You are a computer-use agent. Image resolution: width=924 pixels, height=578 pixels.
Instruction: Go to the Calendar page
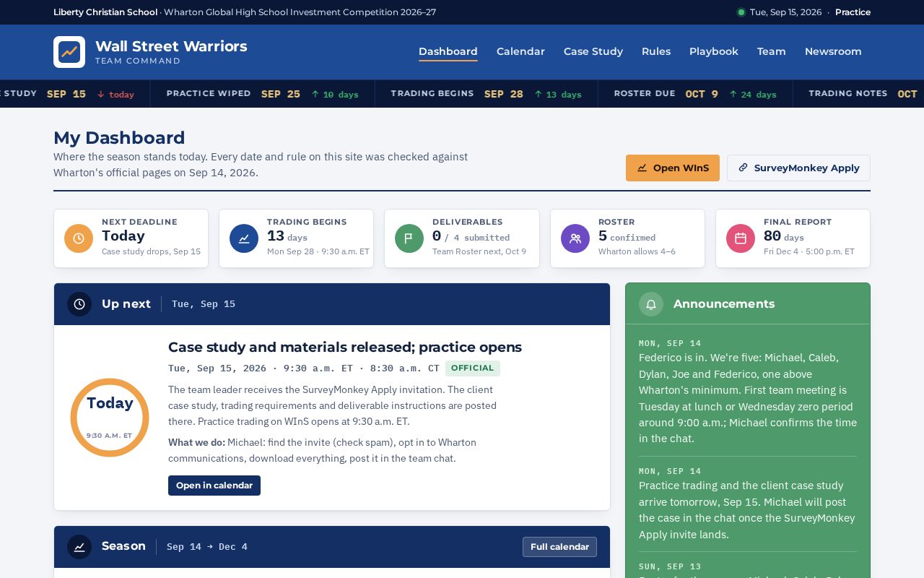pyautogui.click(x=520, y=51)
